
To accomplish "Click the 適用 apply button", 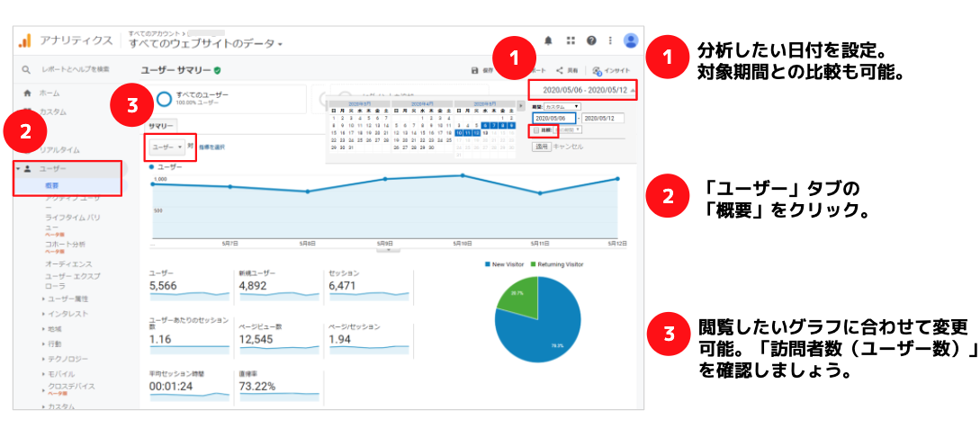I will click(541, 147).
